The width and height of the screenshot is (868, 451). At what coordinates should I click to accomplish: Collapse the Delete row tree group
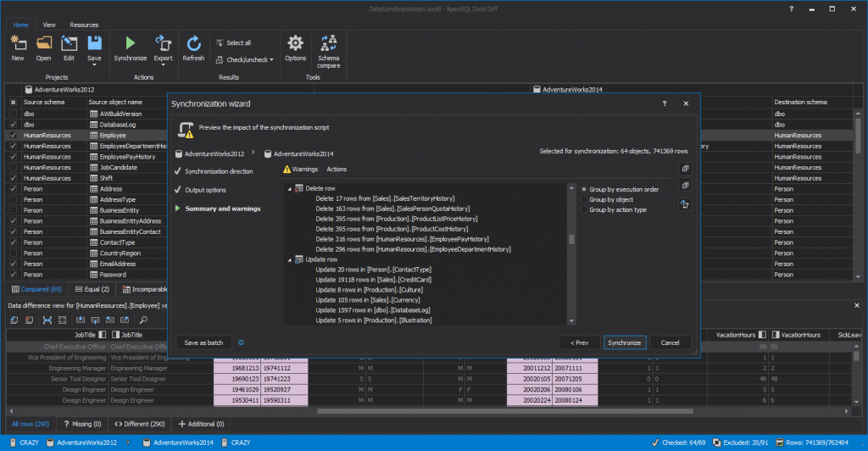[x=288, y=188]
